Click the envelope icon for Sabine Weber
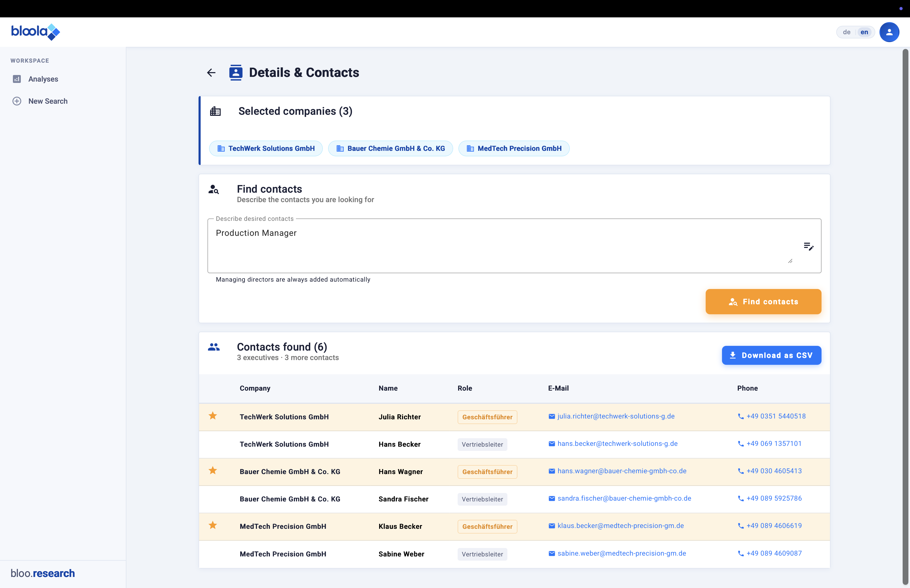Image resolution: width=910 pixels, height=588 pixels. [551, 554]
